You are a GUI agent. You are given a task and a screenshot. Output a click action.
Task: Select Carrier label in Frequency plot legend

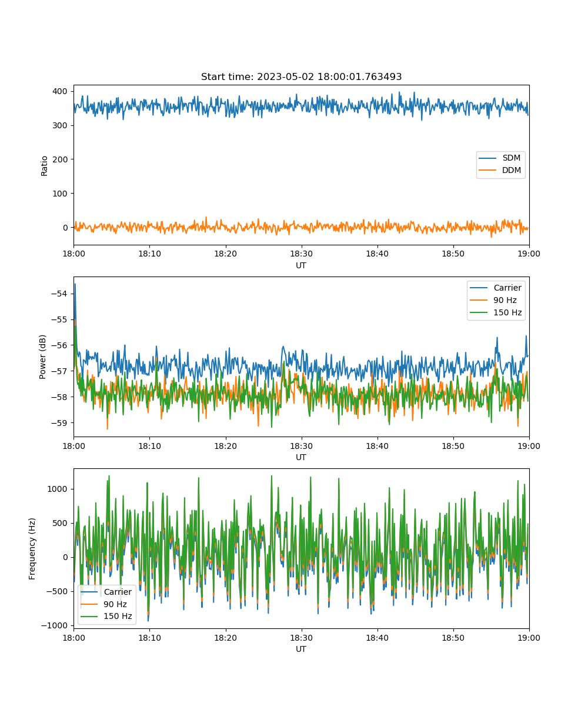(x=118, y=592)
